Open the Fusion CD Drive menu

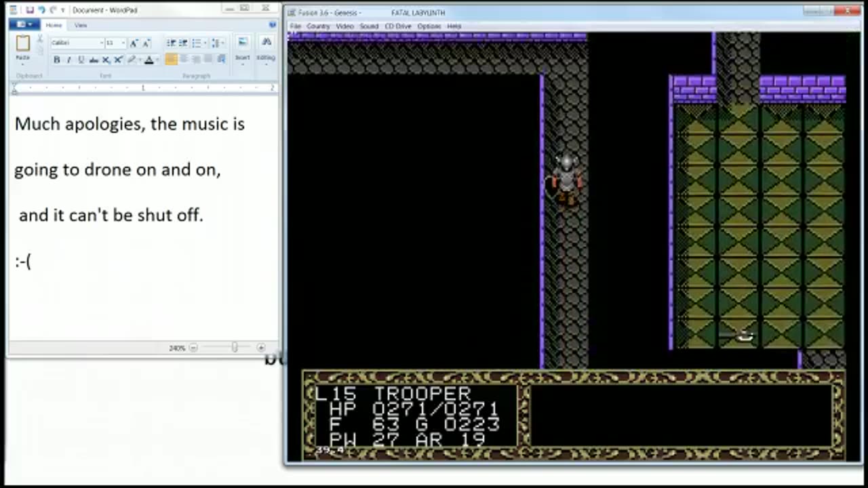398,26
